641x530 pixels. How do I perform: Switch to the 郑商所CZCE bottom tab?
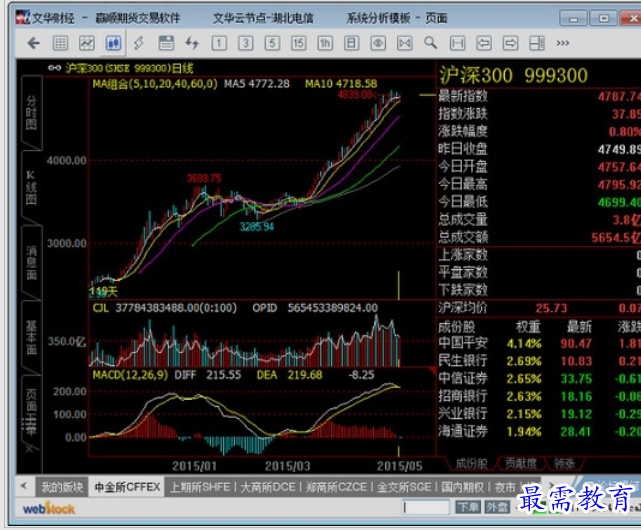coord(336,487)
